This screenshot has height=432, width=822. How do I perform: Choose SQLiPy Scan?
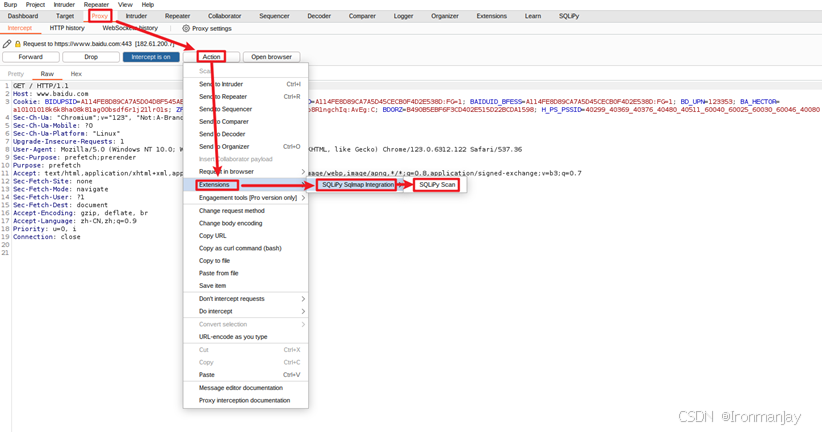437,185
